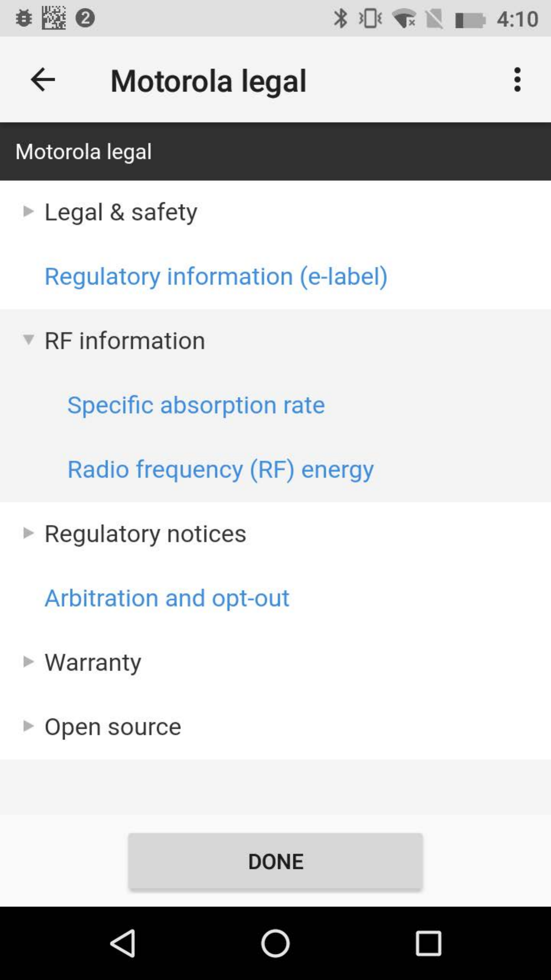Tap the QR code notification icon

(x=54, y=18)
